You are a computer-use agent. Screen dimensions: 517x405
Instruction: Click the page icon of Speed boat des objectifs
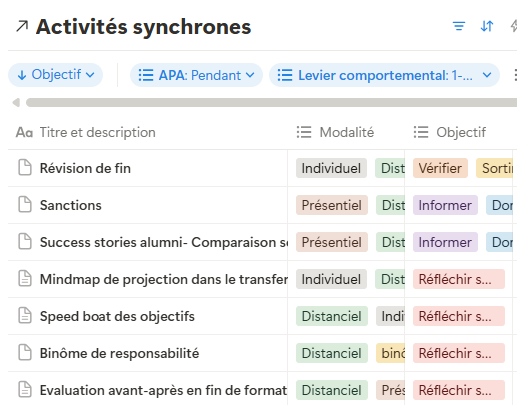25,316
